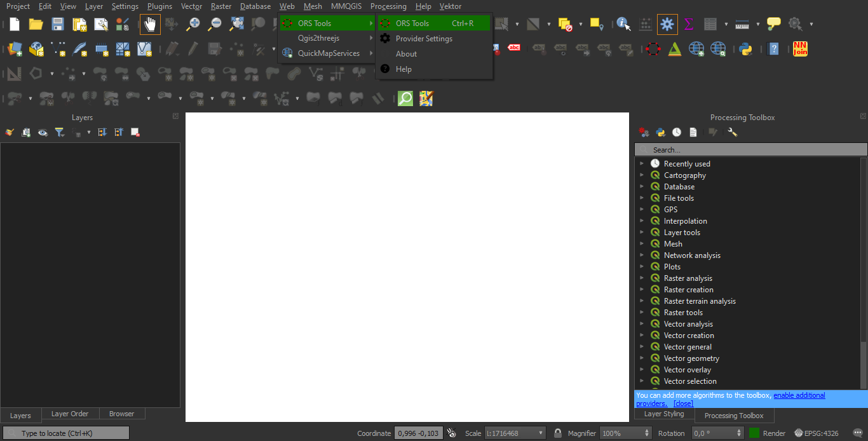Click the Save Project floppy icon
The image size is (868, 441).
[58, 24]
